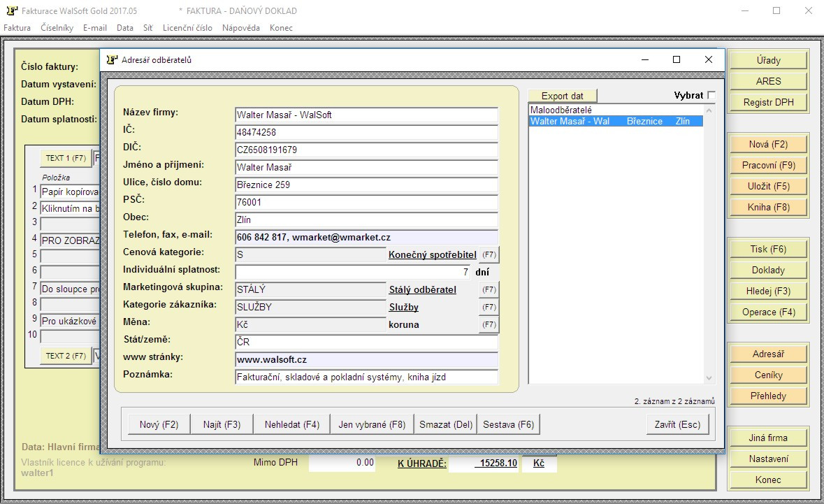Screen dimensions: 824x504
Task: Open the Síť menu
Action: (147, 28)
